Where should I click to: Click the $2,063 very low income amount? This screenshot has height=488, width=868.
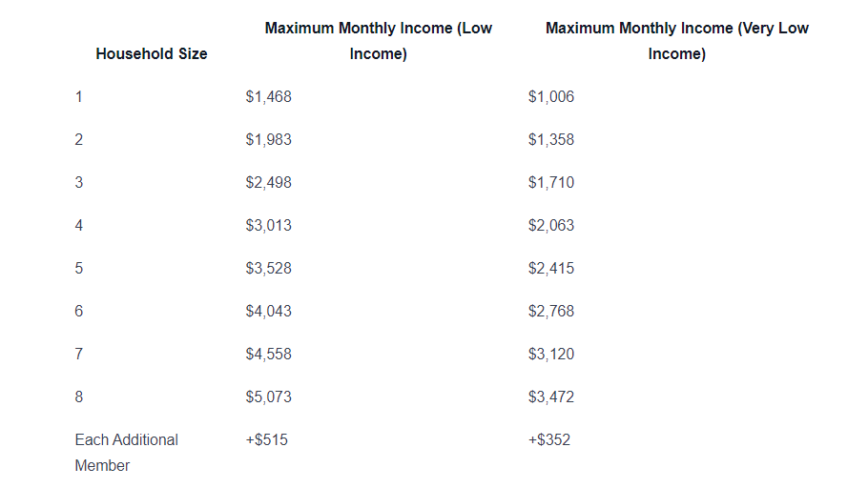[550, 225]
